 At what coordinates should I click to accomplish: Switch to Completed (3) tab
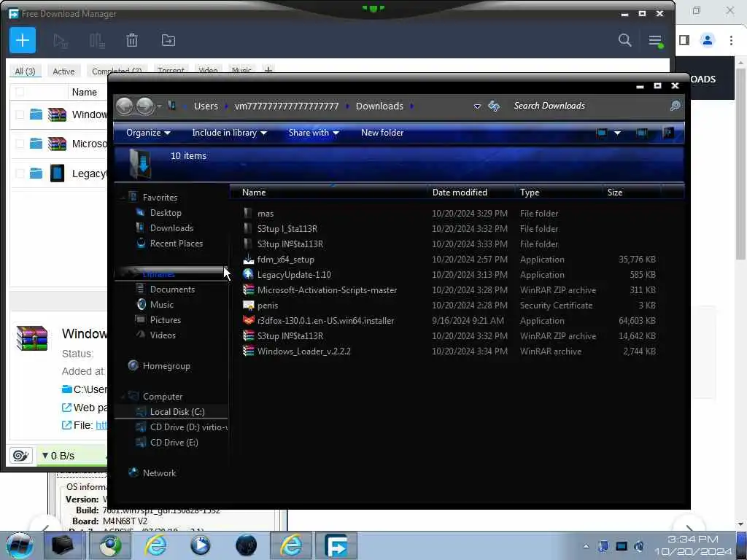[x=117, y=71]
